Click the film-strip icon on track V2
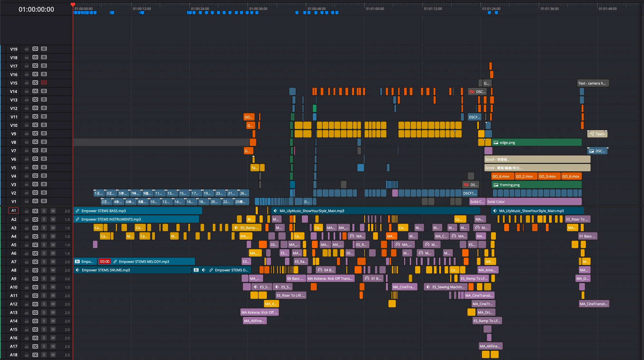This screenshot has width=644, height=360. coord(43,193)
